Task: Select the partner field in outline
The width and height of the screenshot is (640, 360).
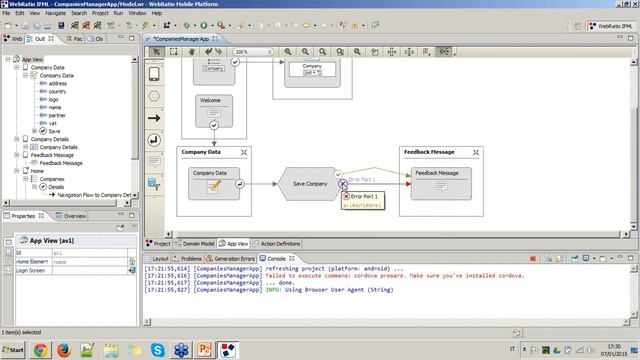Action: tap(57, 115)
